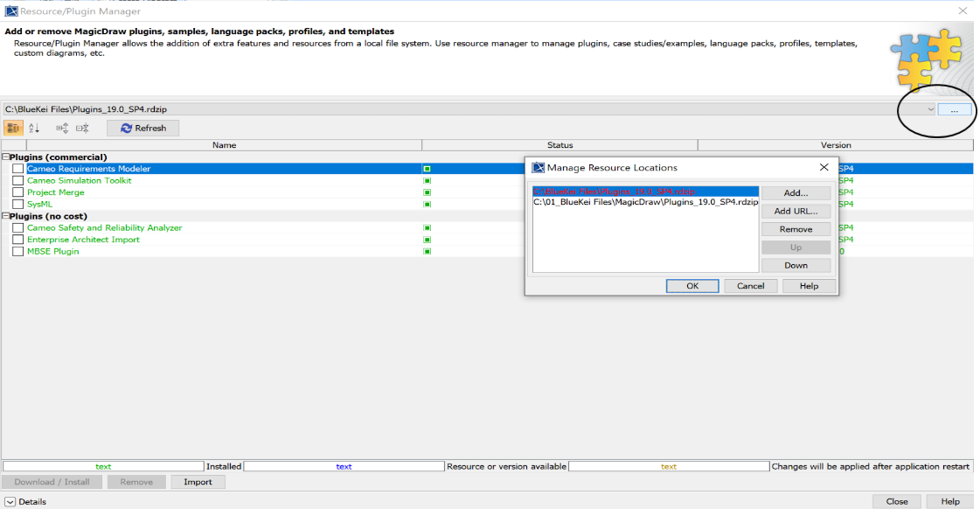980x516 pixels.
Task: Click the blue status indicator next to SysML
Action: tap(427, 203)
